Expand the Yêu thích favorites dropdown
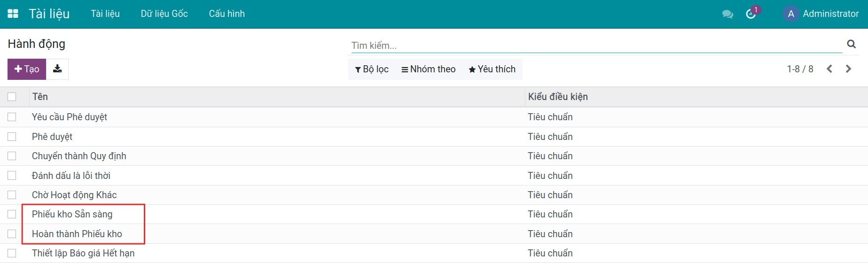The width and height of the screenshot is (868, 263). pyautogui.click(x=492, y=69)
